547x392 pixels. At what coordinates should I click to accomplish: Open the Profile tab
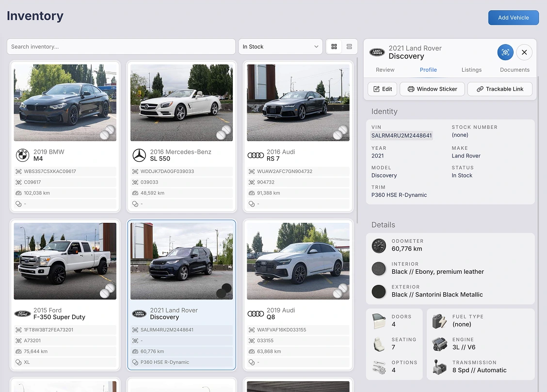[x=428, y=70]
